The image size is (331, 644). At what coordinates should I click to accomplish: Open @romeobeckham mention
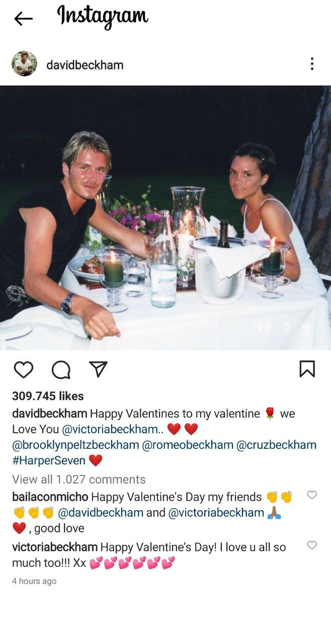[188, 445]
